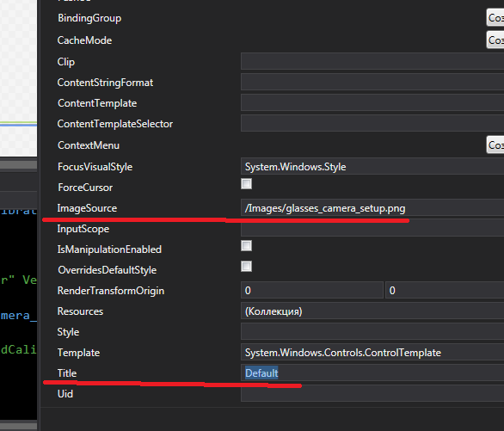504x431 pixels.
Task: Click the create button for CacheMode
Action: [x=495, y=40]
